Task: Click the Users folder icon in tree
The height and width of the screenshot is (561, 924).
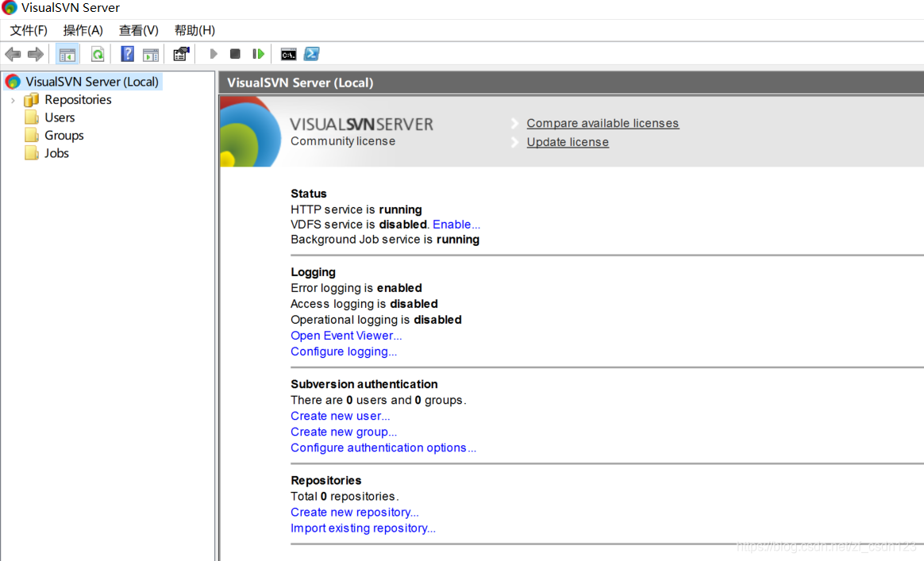Action: click(x=32, y=117)
